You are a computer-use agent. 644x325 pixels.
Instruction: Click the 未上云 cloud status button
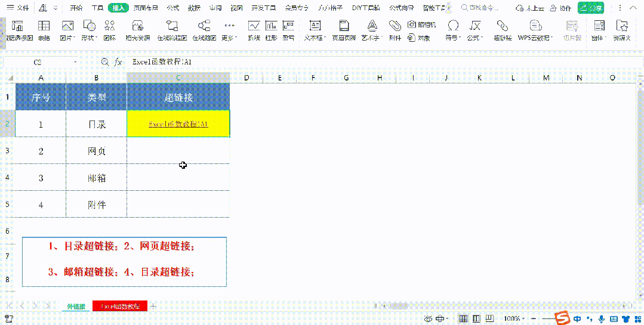(x=530, y=8)
